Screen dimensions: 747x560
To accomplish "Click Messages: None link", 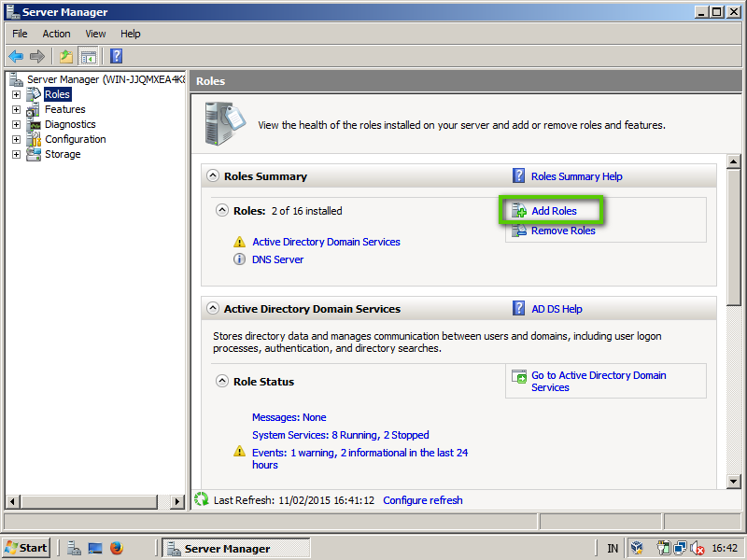I will tap(289, 417).
